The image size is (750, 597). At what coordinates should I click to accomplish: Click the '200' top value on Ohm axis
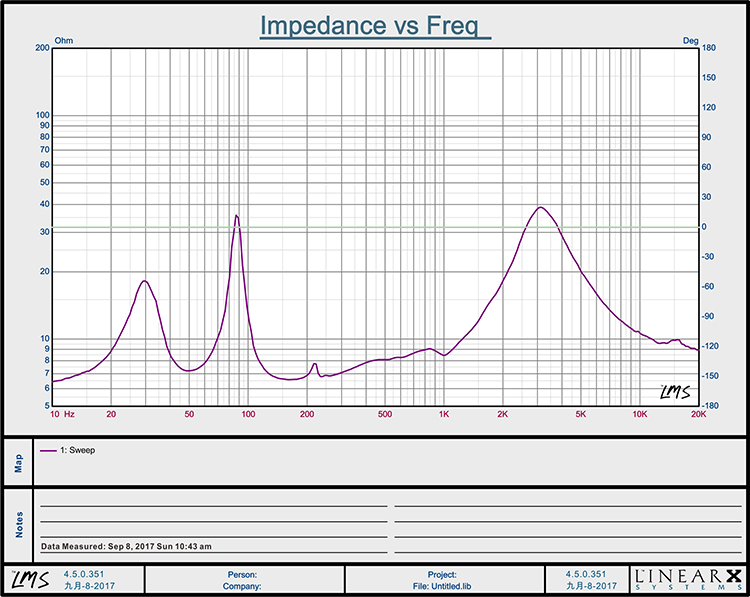(x=42, y=48)
